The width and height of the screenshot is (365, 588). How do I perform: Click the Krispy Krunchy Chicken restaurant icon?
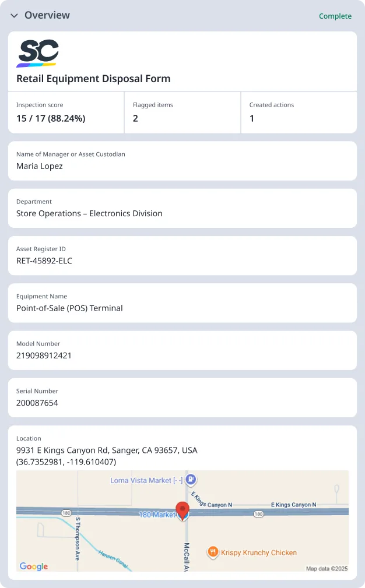213,552
